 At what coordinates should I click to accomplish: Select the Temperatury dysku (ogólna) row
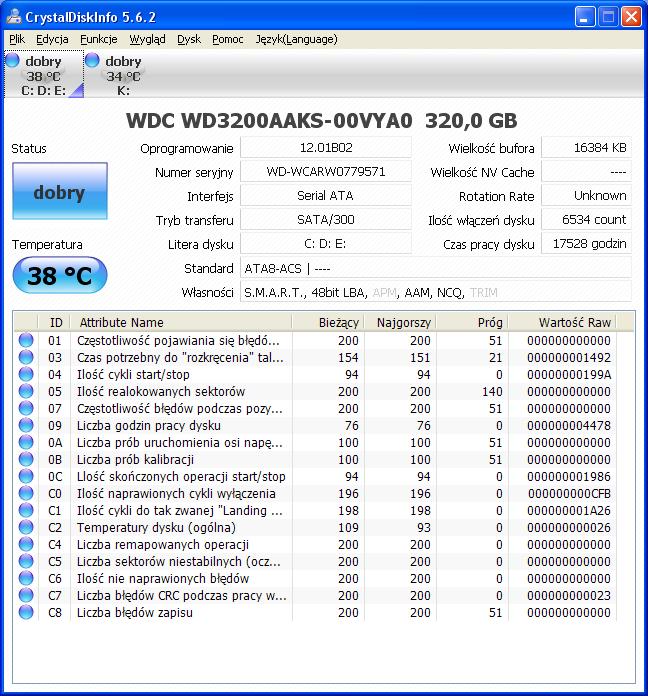pos(315,527)
